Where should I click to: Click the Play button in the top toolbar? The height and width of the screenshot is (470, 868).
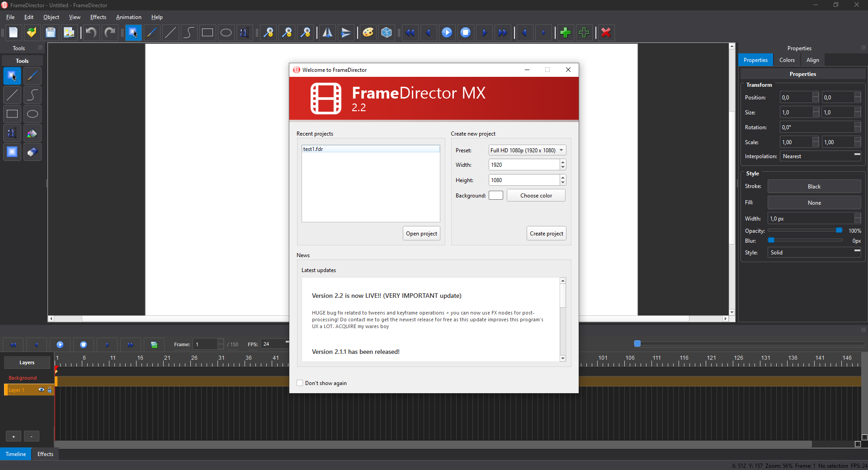tap(447, 33)
